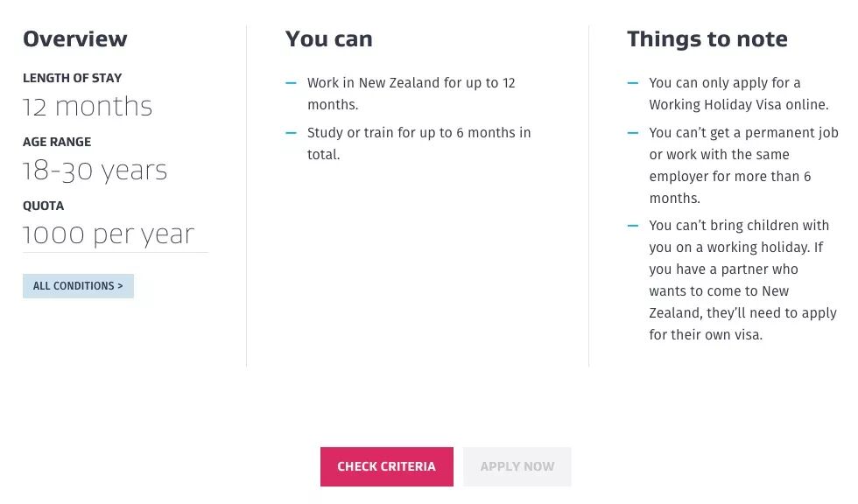Click dash bullet before "You can't get a permanent job"
The width and height of the screenshot is (858, 504).
[633, 133]
